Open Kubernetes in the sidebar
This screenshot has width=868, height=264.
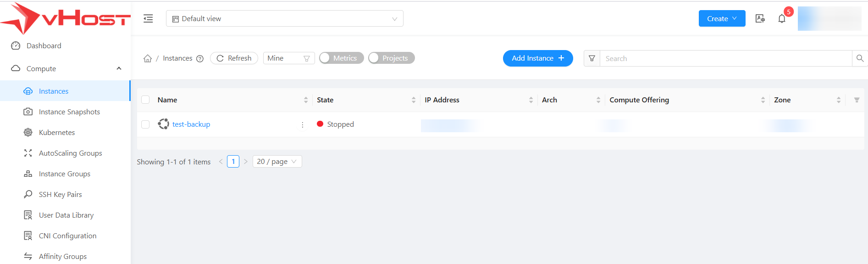57,133
